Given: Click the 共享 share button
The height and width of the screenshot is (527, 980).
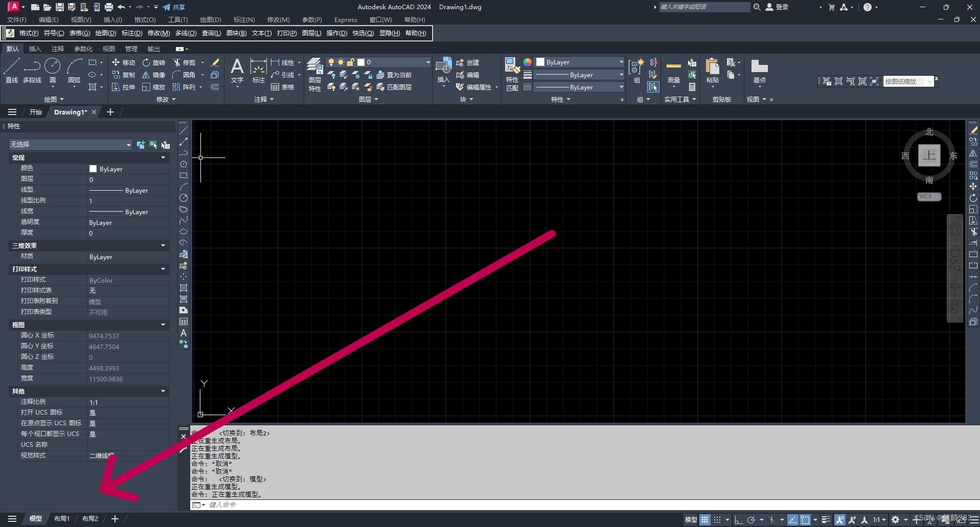Looking at the screenshot, I should tap(174, 7).
